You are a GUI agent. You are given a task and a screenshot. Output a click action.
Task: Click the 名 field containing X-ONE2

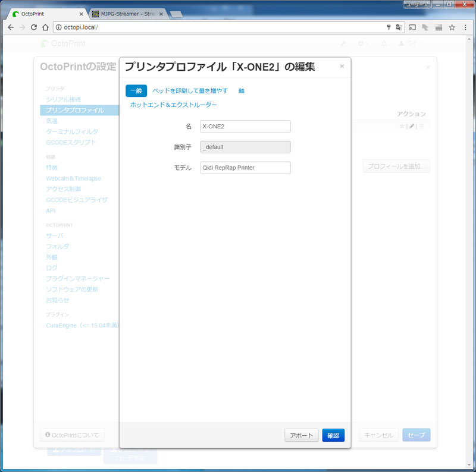click(245, 126)
